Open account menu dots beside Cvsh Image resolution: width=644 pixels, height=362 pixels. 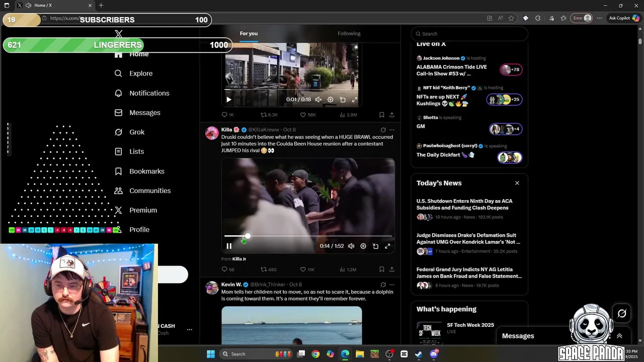tap(190, 330)
